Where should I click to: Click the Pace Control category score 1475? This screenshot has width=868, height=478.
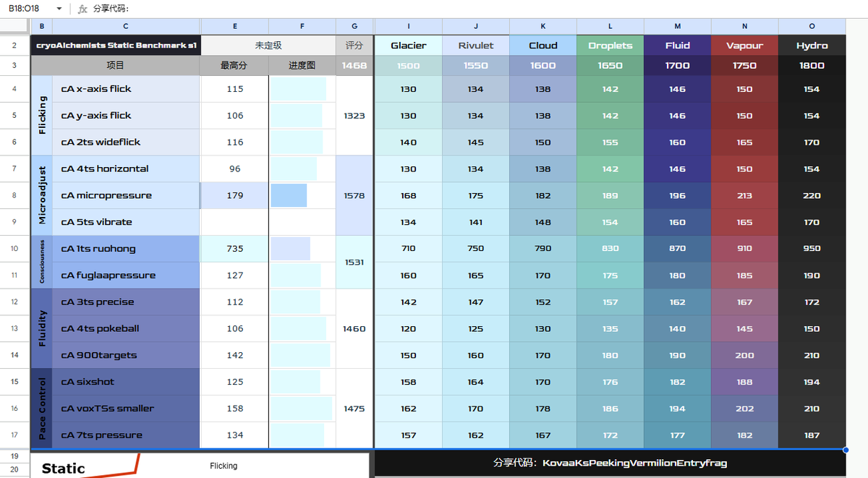(354, 409)
